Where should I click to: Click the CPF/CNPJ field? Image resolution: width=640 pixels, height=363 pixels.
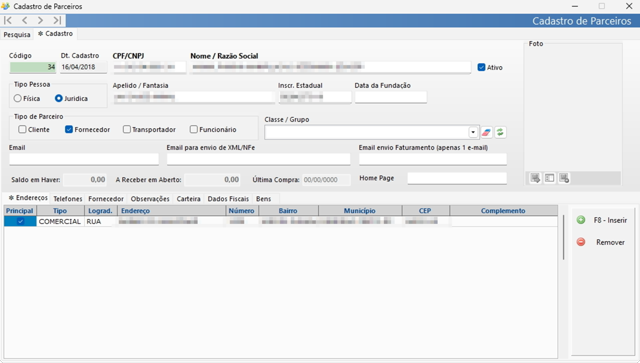click(149, 67)
